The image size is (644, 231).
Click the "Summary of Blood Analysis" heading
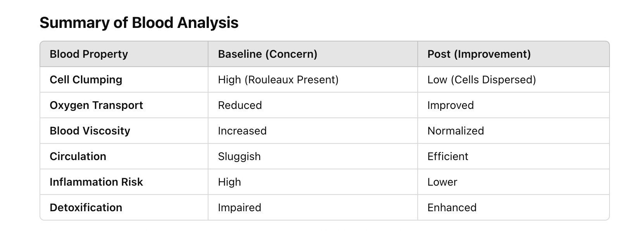tap(139, 23)
